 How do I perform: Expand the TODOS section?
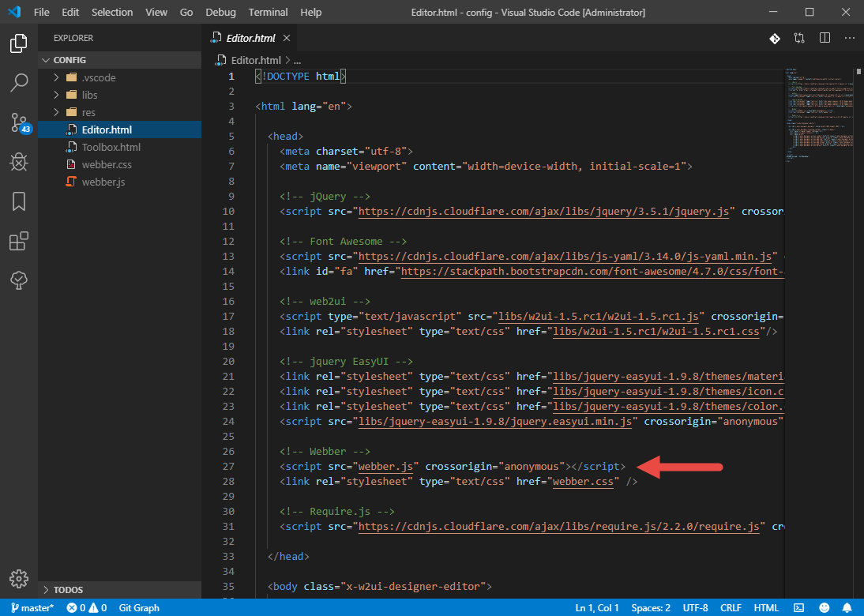point(119,590)
